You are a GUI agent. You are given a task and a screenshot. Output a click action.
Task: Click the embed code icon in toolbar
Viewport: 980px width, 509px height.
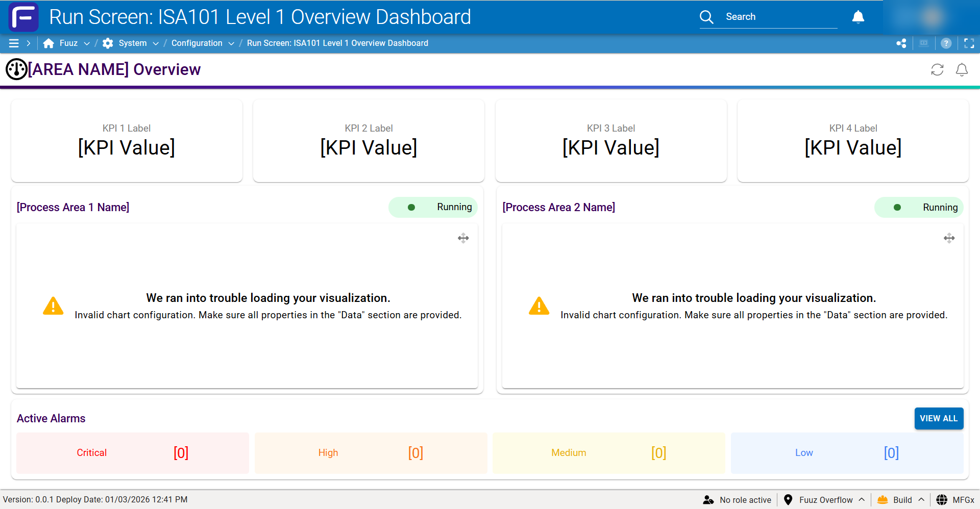click(924, 43)
